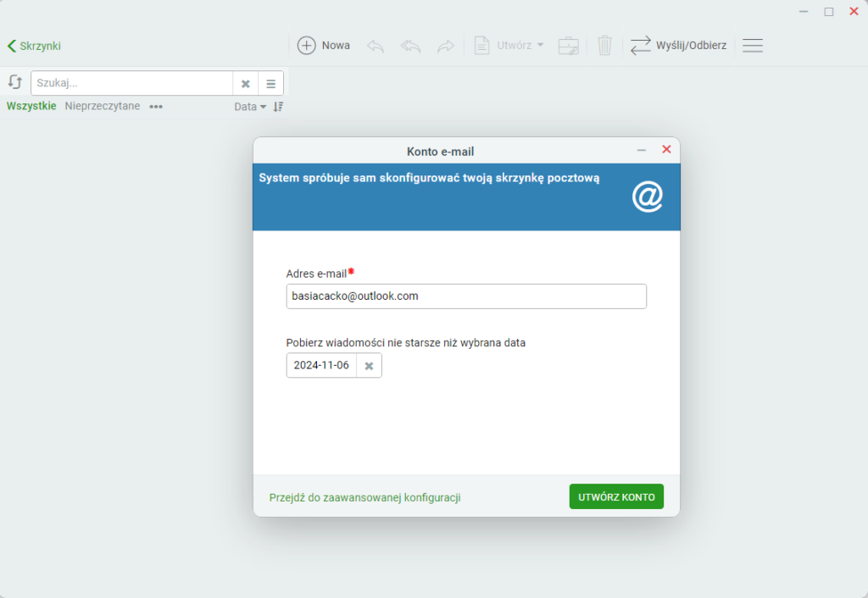
Task: Maximize the main application window
Action: [x=829, y=12]
